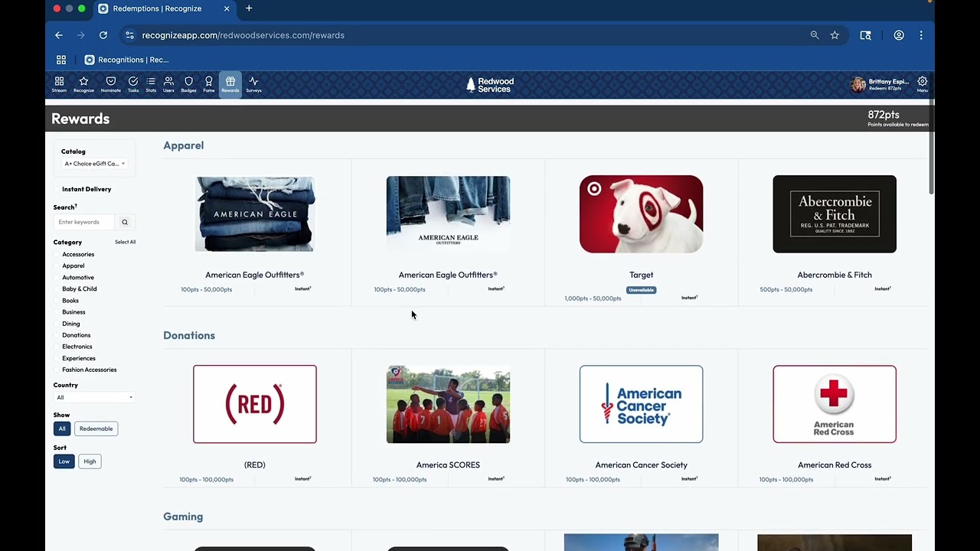
Task: Open the Catalog dropdown
Action: pos(95,164)
